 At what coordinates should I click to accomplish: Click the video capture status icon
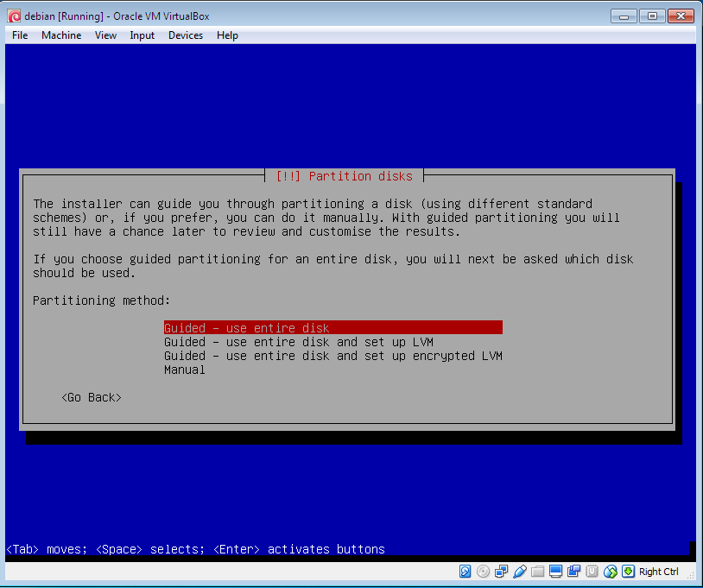(x=573, y=572)
